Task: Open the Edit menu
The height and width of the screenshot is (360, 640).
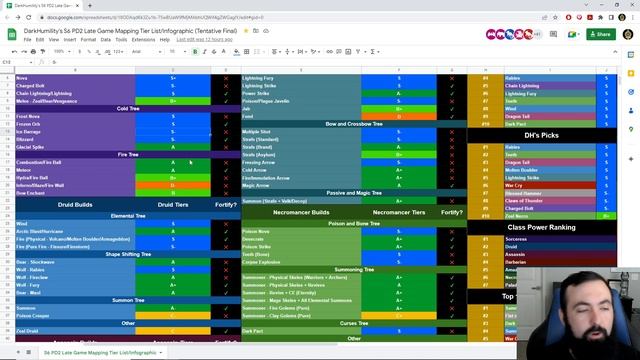Action: [40, 40]
